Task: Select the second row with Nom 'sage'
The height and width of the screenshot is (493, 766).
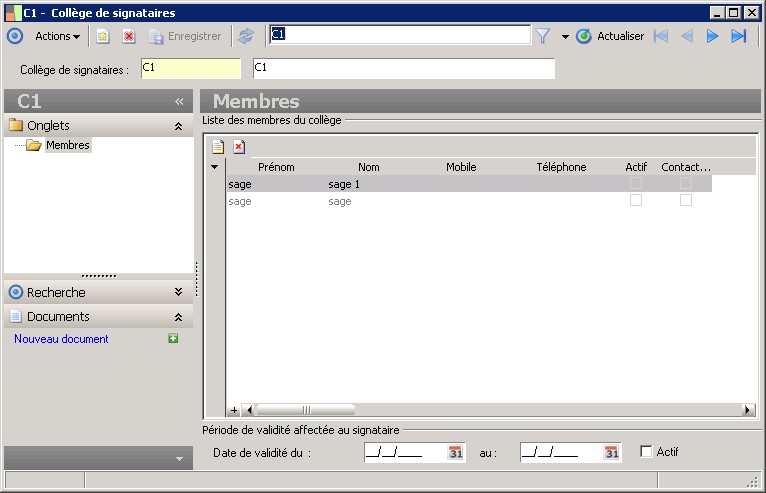Action: [469, 201]
